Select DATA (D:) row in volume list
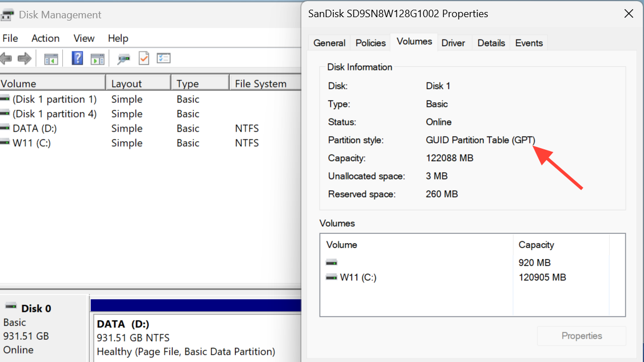Image resolution: width=644 pixels, height=362 pixels. coord(34,129)
